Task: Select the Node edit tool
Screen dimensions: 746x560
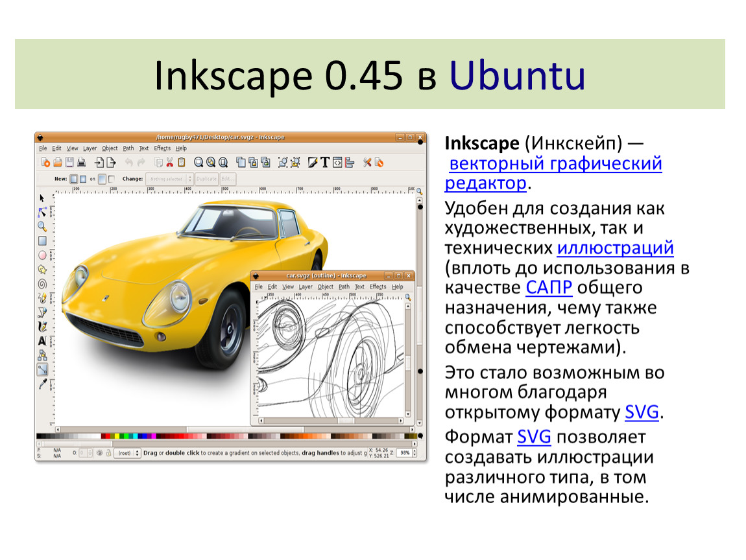Action: point(42,212)
